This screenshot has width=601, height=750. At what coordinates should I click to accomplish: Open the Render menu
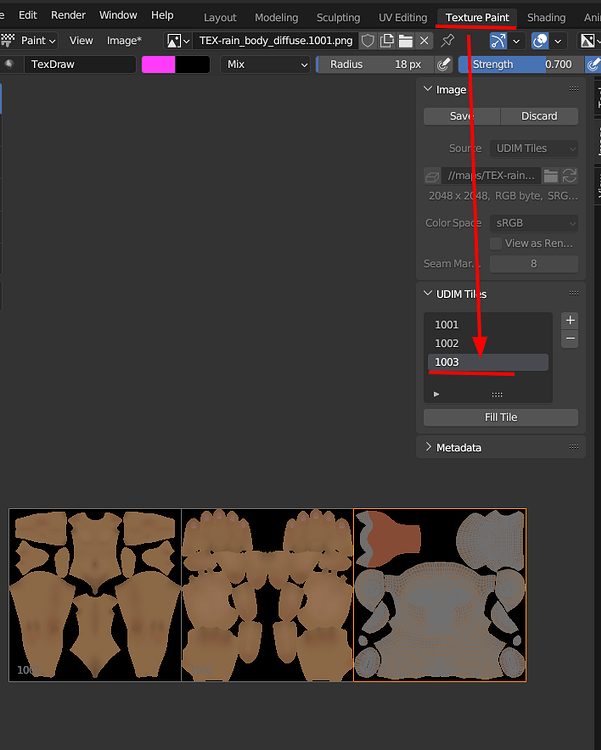pyautogui.click(x=68, y=15)
